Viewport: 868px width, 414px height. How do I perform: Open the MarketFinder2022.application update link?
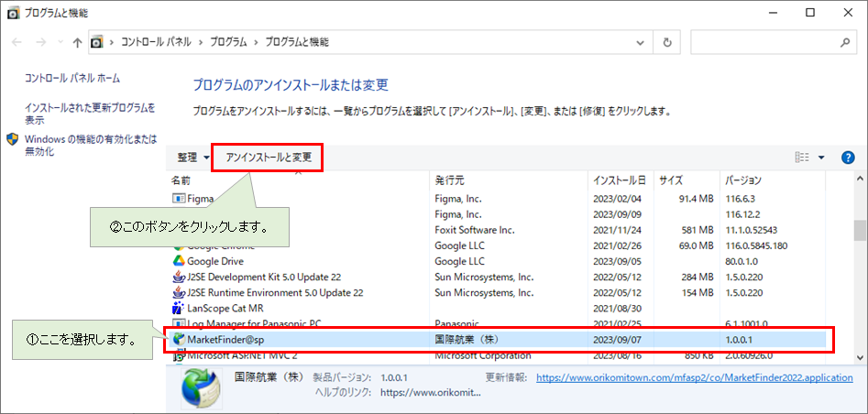[695, 378]
